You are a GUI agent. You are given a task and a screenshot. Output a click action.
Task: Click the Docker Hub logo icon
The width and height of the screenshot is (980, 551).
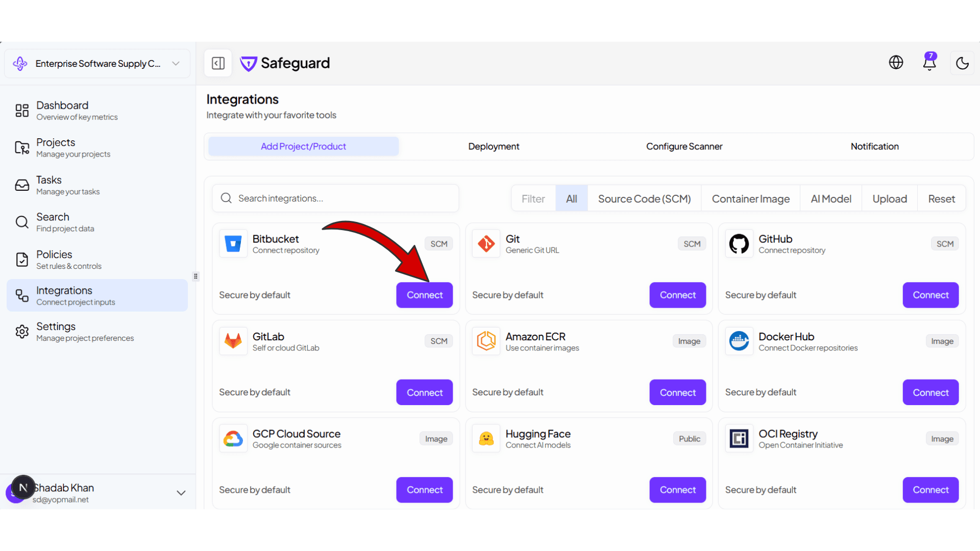[739, 341]
